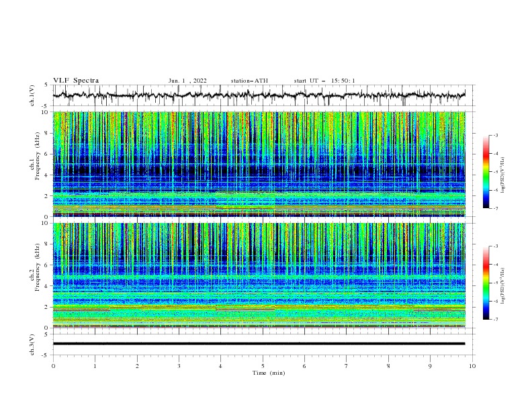Viewport: 532px width, 411px height.
Task: Click the time axis tick label "1"
Action: tap(95, 366)
